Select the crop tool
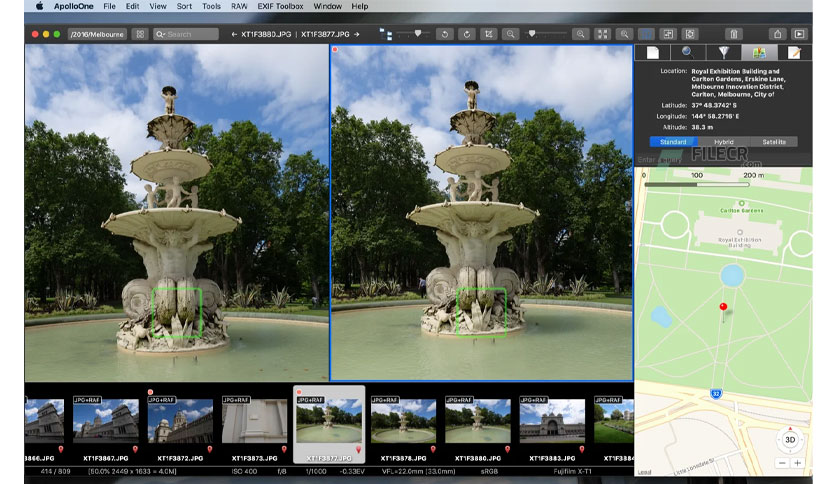This screenshot has width=836, height=484. 488,34
